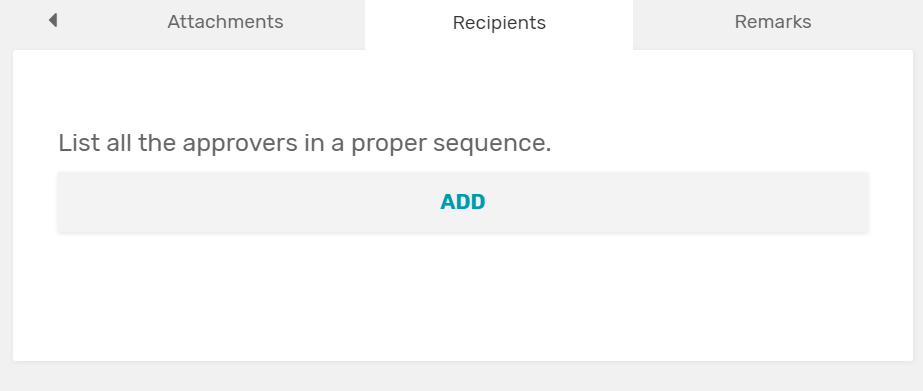Viewport: 923px width, 391px height.
Task: Click the small left triangle icon in the tab bar
Action: pyautogui.click(x=53, y=21)
